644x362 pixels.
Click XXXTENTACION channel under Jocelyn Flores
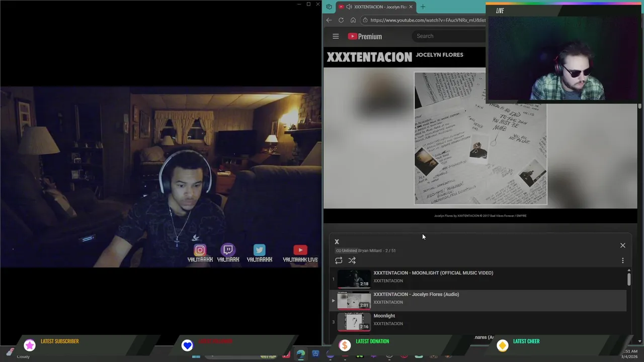tap(388, 302)
